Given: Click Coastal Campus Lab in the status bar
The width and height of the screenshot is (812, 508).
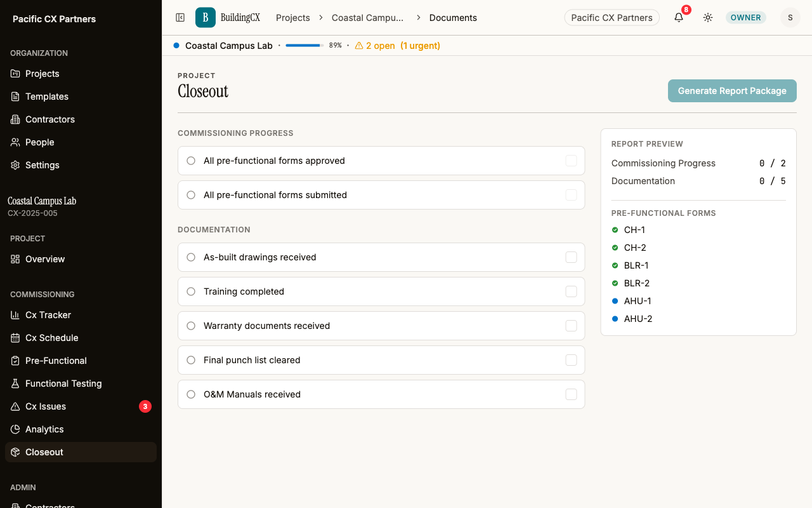Looking at the screenshot, I should (229, 46).
